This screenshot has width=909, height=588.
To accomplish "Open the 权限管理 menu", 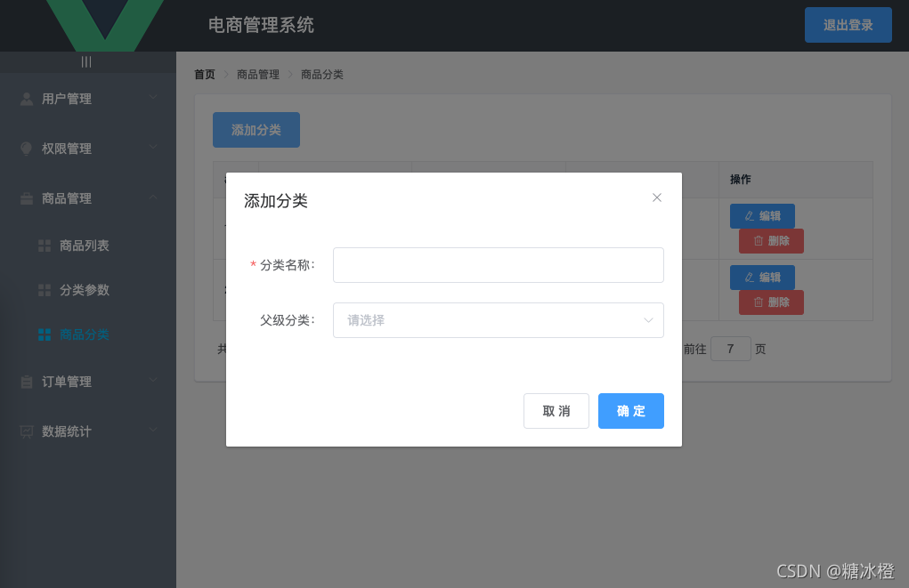I will pos(66,149).
